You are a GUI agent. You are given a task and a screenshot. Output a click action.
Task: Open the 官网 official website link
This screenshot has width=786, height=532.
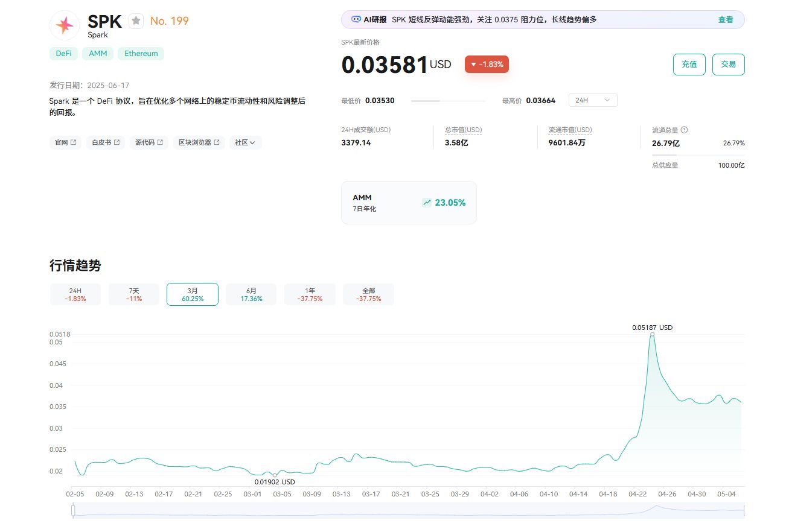(x=65, y=142)
